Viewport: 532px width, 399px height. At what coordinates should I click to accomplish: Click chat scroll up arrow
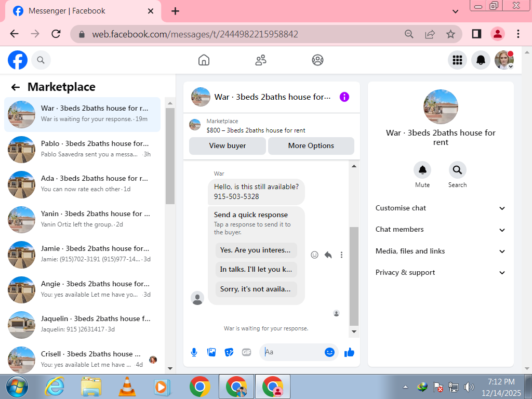pyautogui.click(x=354, y=166)
